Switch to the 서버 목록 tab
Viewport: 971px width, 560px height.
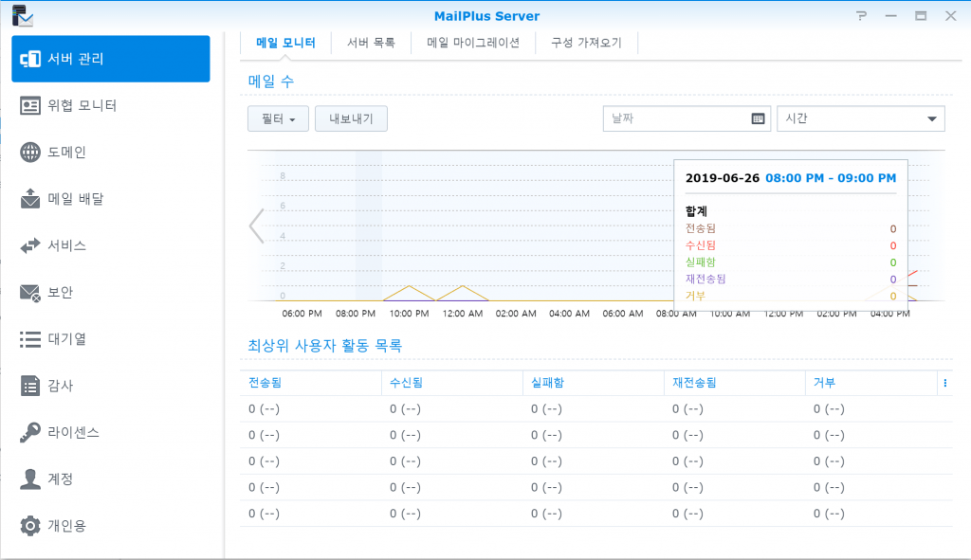[371, 43]
